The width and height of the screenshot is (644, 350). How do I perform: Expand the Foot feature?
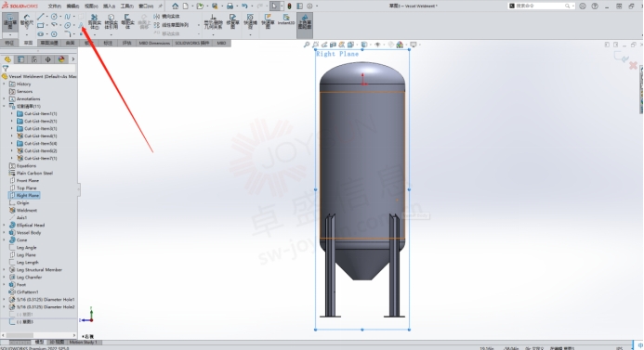coord(4,284)
